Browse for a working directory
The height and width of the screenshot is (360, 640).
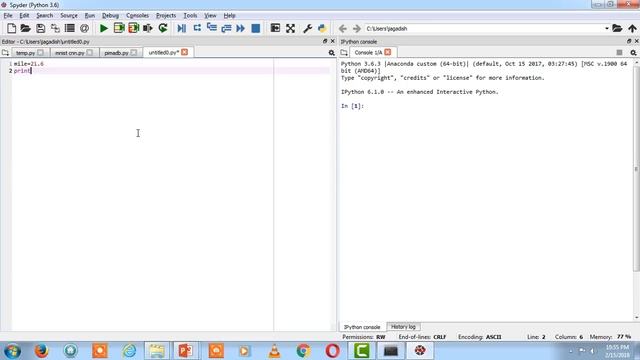click(x=617, y=28)
